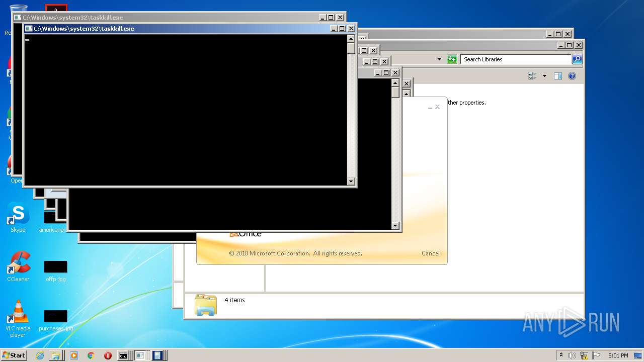Image resolution: width=644 pixels, height=362 pixels.
Task: Open the view options dropdown arrow
Action: (x=544, y=76)
